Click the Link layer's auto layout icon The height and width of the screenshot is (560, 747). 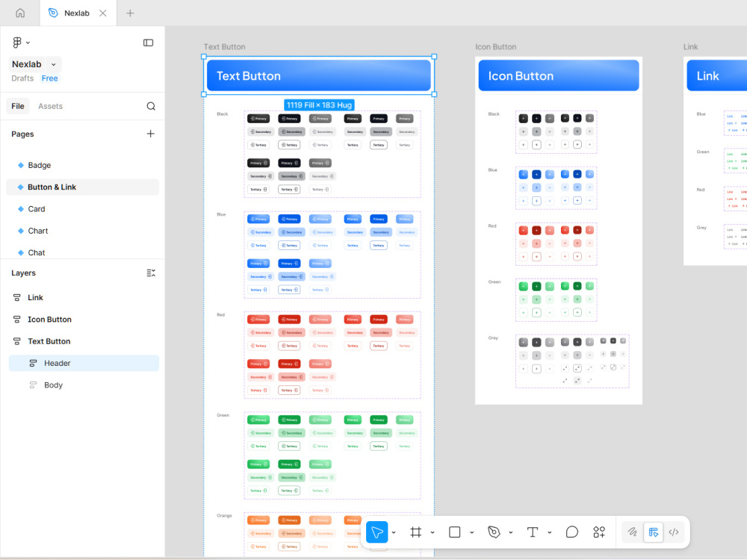16,298
